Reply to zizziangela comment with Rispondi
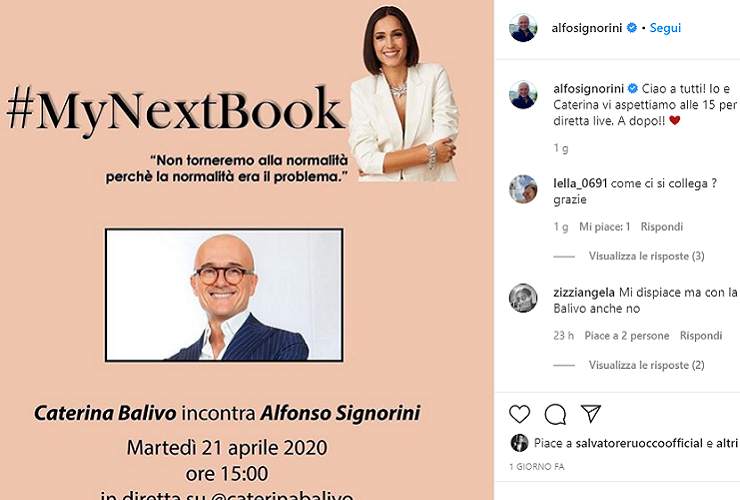This screenshot has height=500, width=740. coord(701,336)
